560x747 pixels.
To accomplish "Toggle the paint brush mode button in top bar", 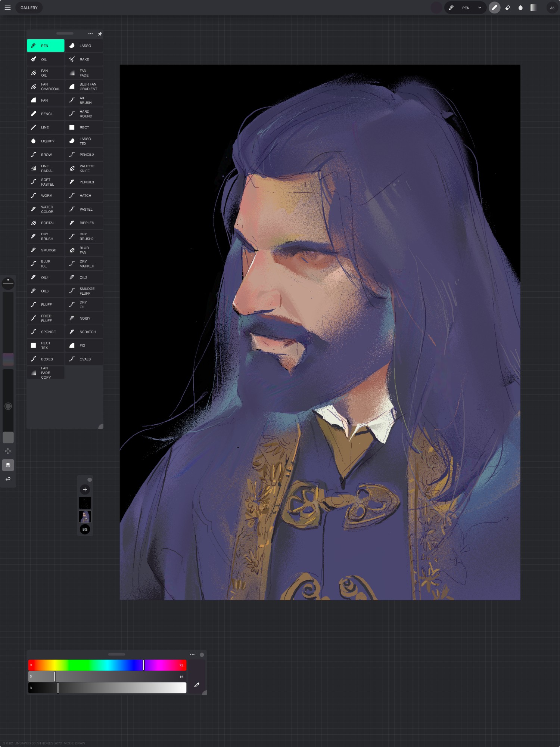I will coord(494,8).
